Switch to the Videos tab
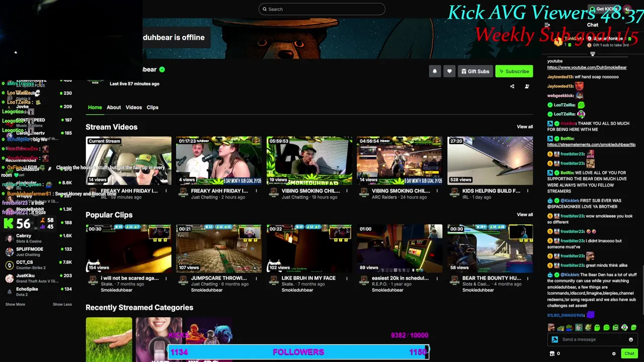The height and width of the screenshot is (362, 644). coord(134,107)
